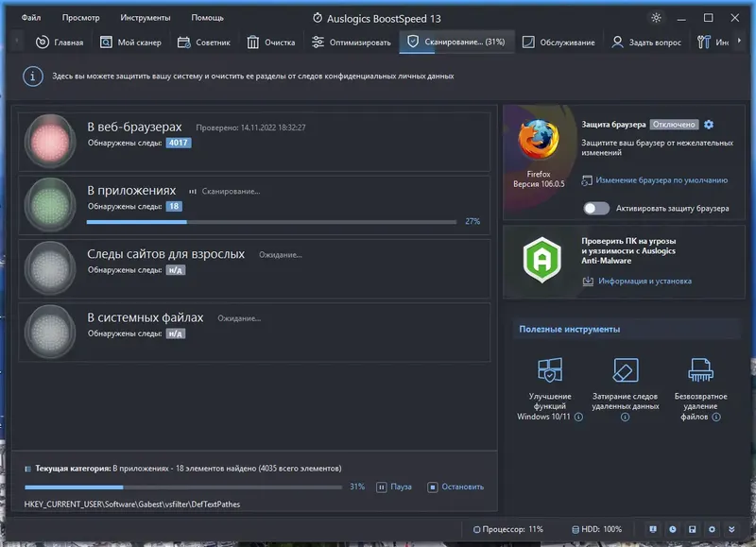
Task: Click the Иное tools tab with wrench icon
Action: coord(713,43)
